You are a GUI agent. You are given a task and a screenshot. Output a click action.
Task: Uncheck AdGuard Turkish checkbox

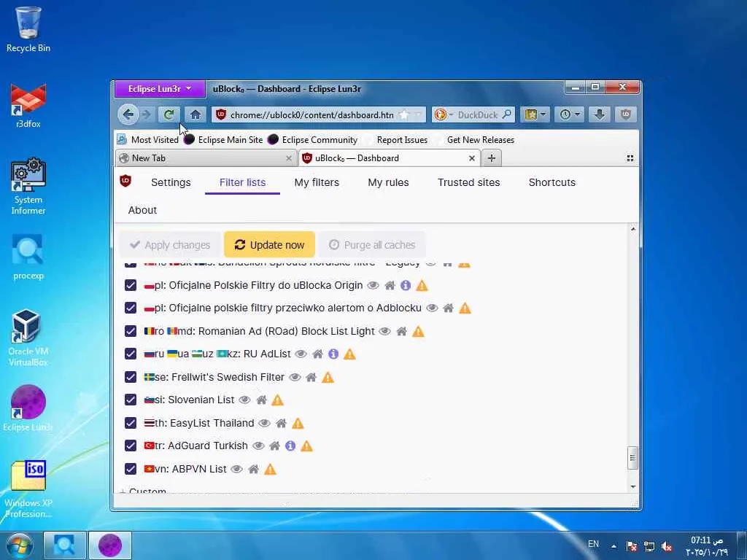tap(131, 446)
